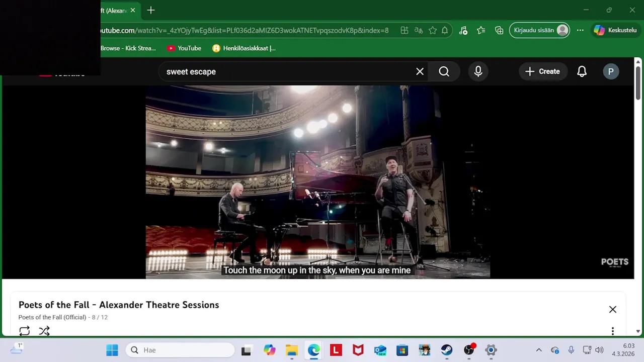Open the Edge Collections icon
The height and width of the screenshot is (362, 644).
click(499, 30)
